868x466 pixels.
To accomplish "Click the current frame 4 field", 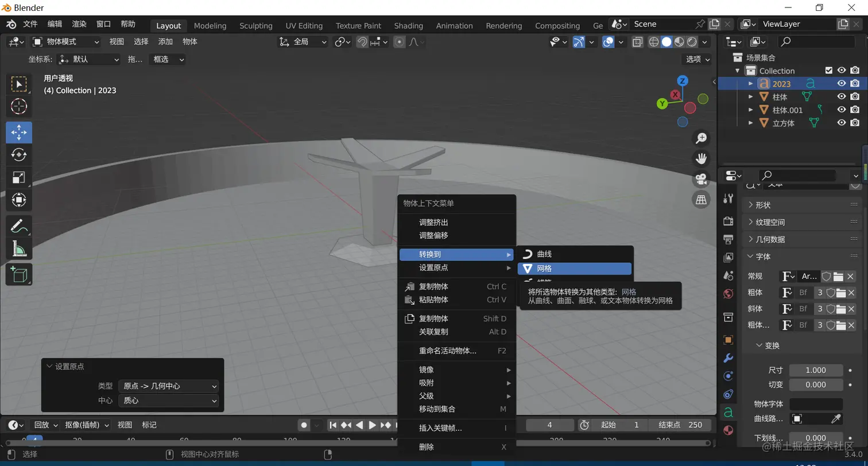I will tap(549, 425).
